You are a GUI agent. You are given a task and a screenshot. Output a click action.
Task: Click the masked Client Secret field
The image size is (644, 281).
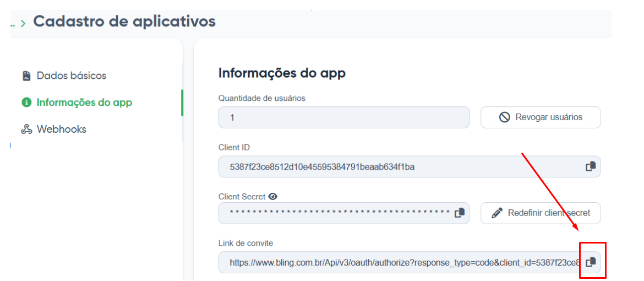tap(344, 213)
